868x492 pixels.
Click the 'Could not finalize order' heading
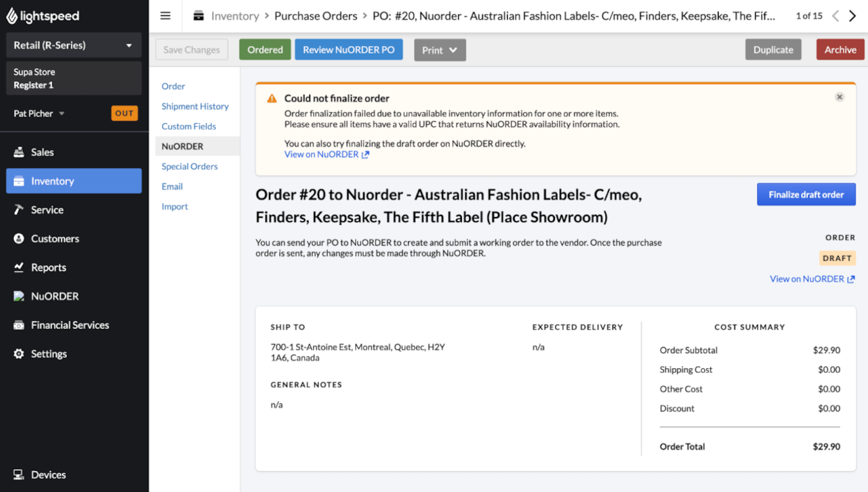(337, 98)
